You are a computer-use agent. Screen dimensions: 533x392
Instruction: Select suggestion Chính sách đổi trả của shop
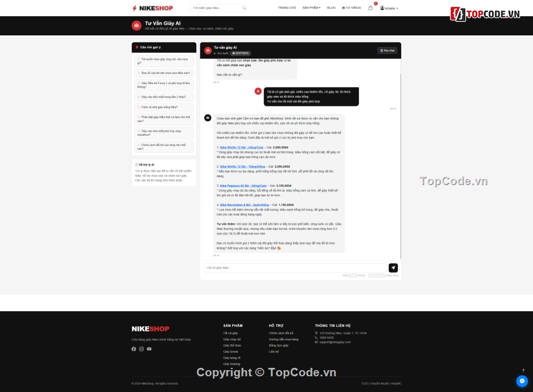pos(164,147)
